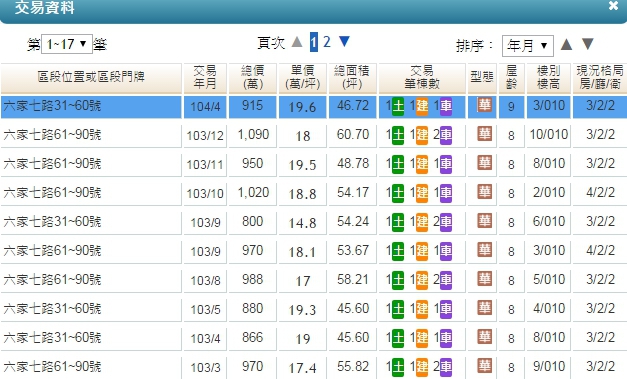Select area 55.82 cell
Image resolution: width=627 pixels, height=379 pixels.
pyautogui.click(x=352, y=367)
